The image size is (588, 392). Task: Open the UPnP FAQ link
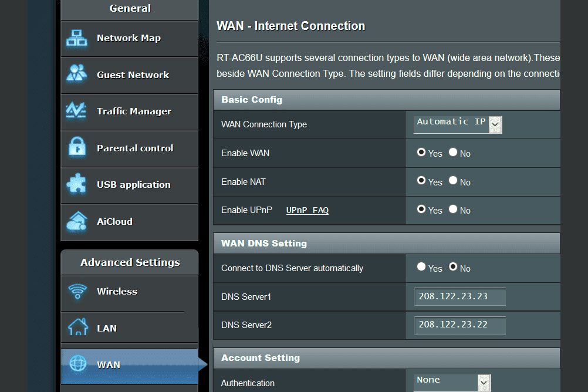[307, 210]
